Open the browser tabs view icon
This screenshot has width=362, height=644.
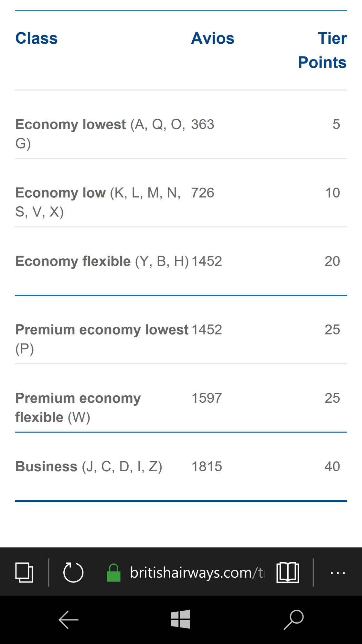click(x=24, y=573)
